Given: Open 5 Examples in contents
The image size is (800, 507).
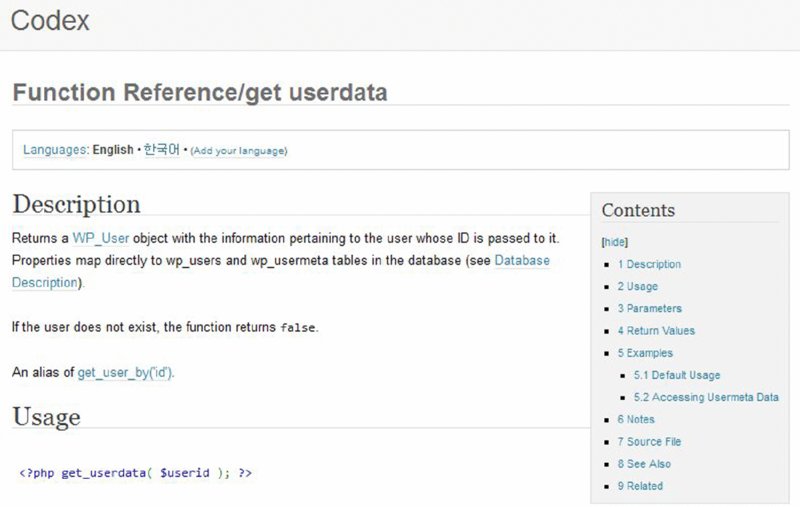Looking at the screenshot, I should click(645, 353).
